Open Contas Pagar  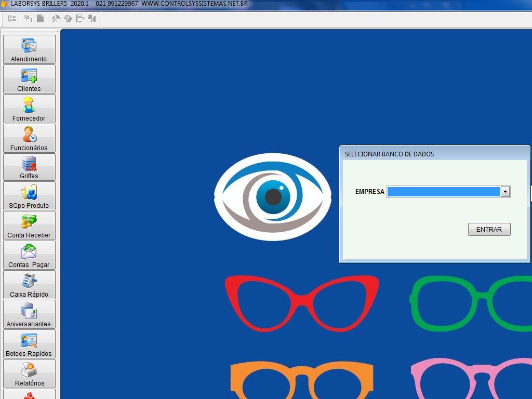point(29,255)
